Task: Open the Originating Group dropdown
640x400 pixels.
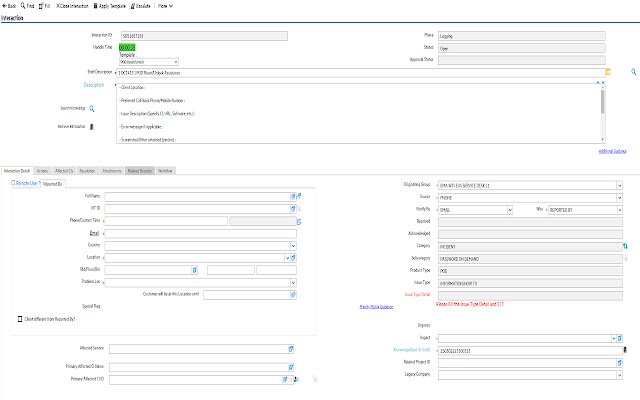Action: 619,185
